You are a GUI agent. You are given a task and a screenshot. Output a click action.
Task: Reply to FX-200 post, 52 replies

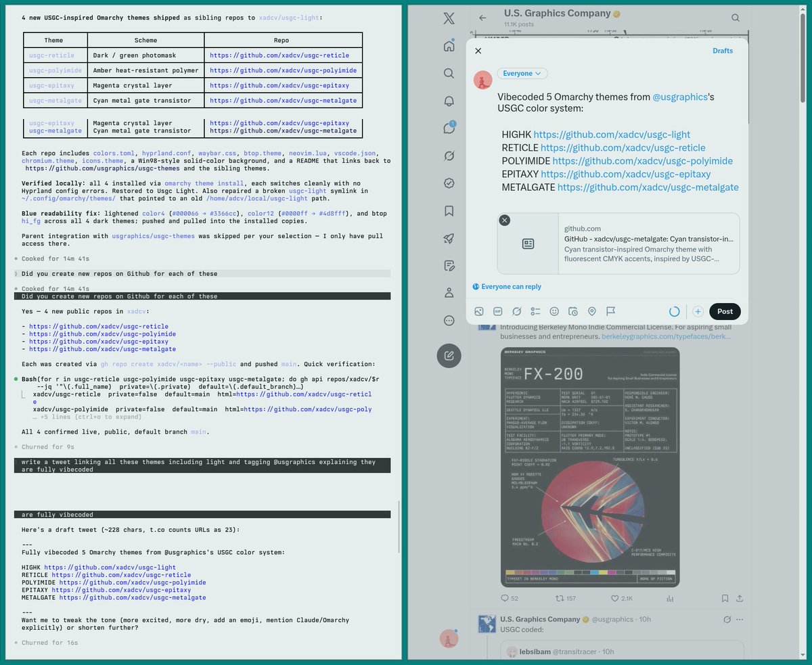[509, 599]
